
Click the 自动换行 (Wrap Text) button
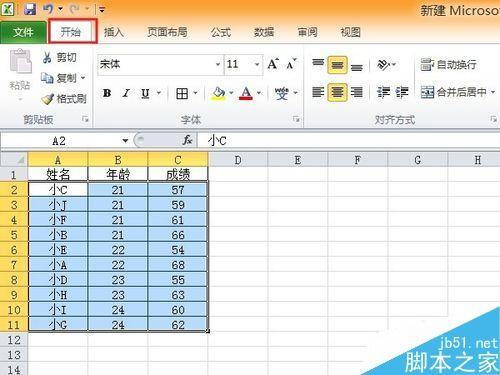click(448, 65)
